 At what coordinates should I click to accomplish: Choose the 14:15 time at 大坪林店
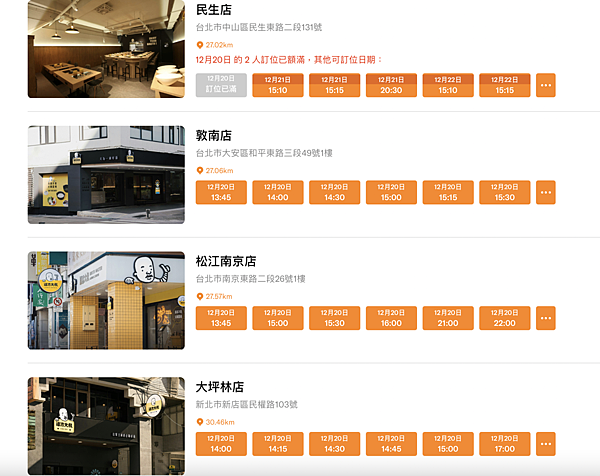[278, 444]
